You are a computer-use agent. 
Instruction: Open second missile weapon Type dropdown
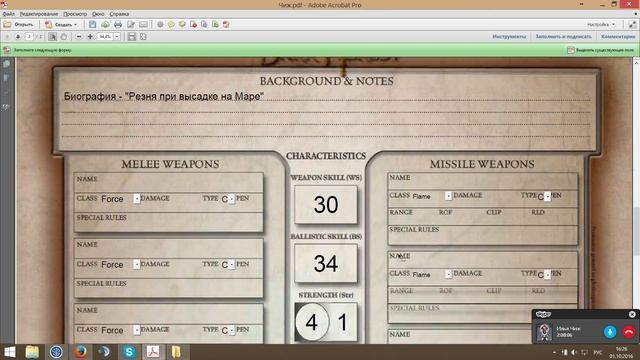pos(548,275)
